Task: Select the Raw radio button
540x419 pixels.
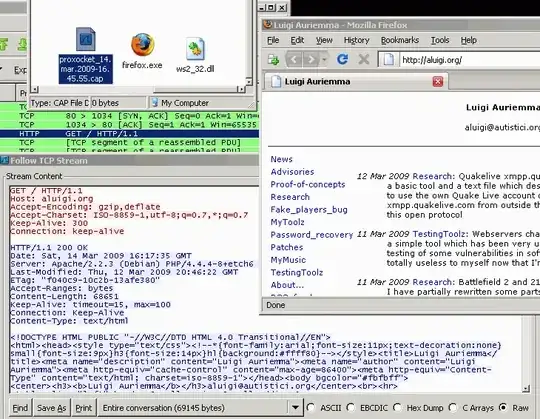Action: pyautogui.click(x=503, y=408)
